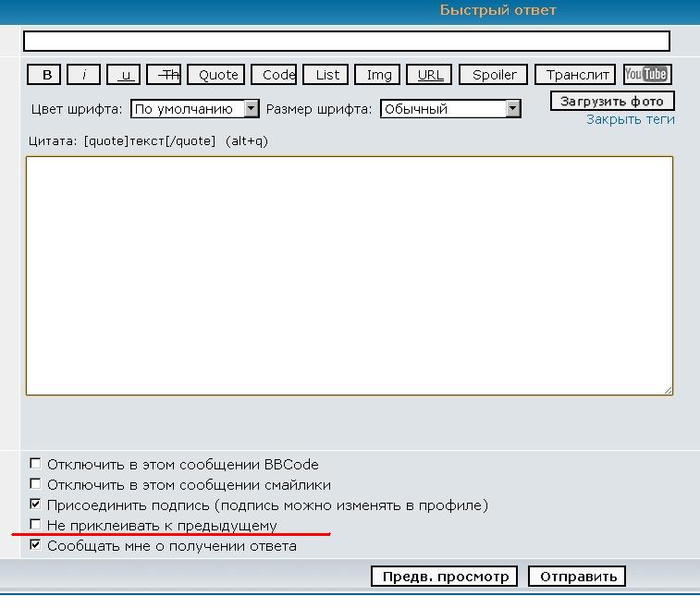Apply italic formatting with the i button

[x=84, y=75]
